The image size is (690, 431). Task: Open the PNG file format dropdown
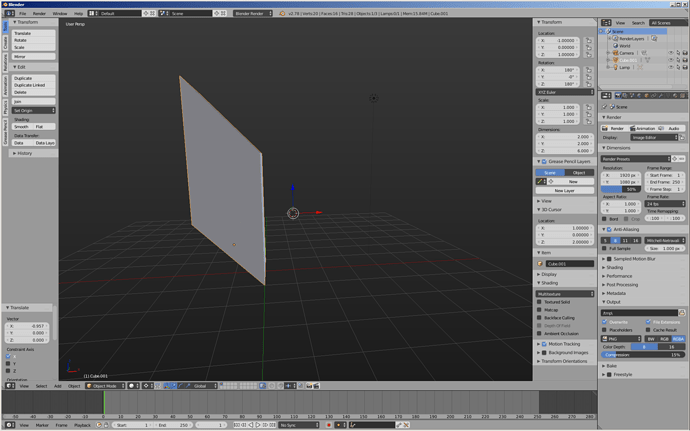621,339
